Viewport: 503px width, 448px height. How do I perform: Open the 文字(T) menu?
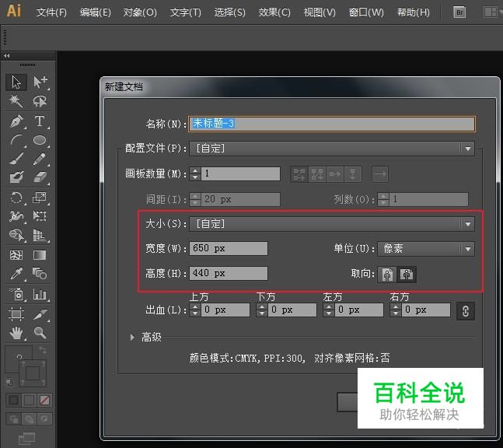pyautogui.click(x=185, y=12)
